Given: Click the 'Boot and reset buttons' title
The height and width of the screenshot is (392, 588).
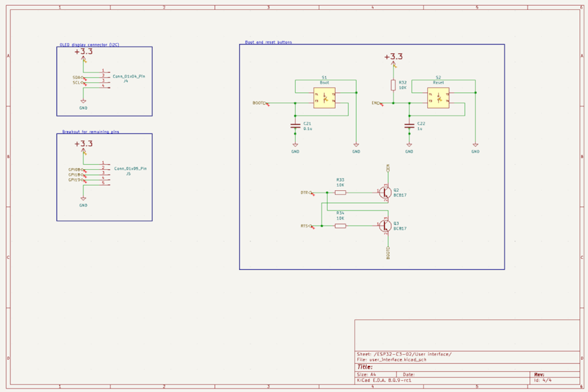Looking at the screenshot, I should pyautogui.click(x=268, y=42).
